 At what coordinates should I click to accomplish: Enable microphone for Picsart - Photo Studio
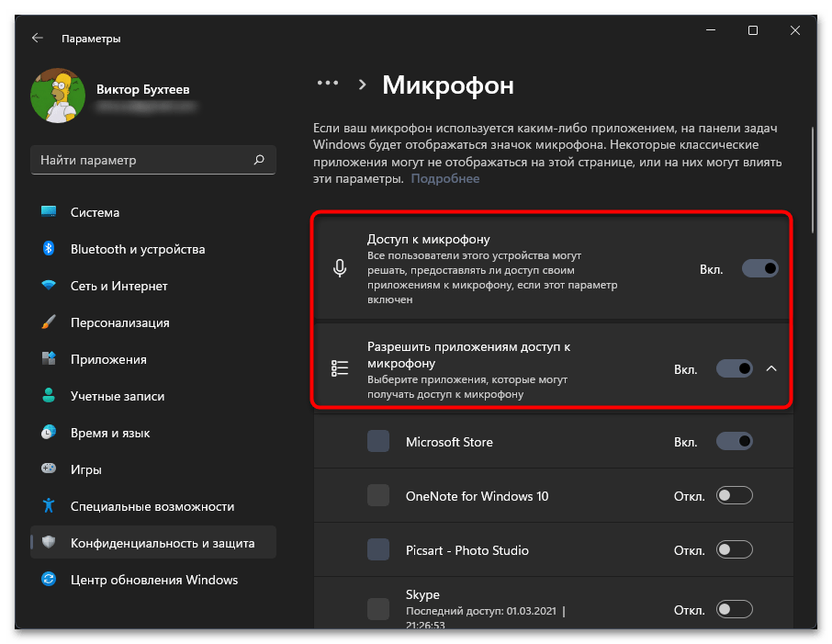point(735,549)
